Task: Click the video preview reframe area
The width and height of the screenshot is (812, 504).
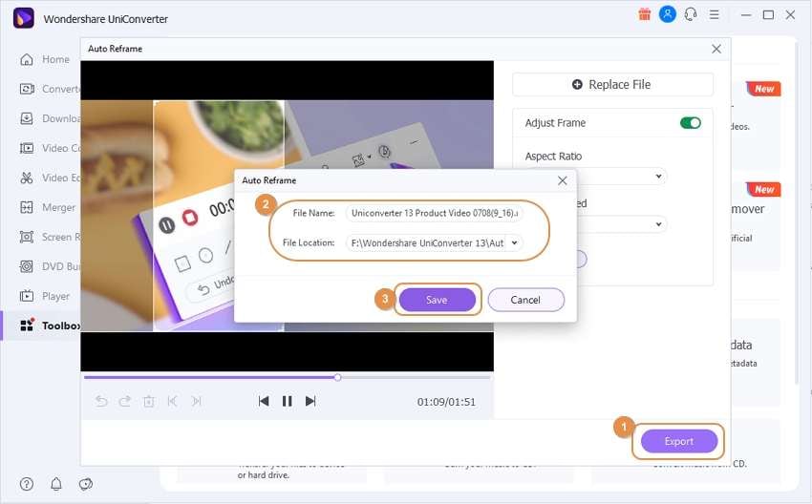Action: pos(219,216)
